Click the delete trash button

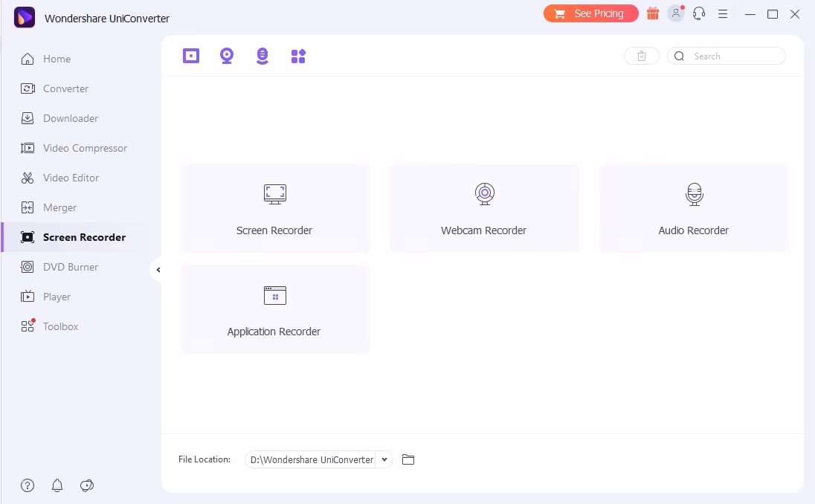tap(642, 56)
